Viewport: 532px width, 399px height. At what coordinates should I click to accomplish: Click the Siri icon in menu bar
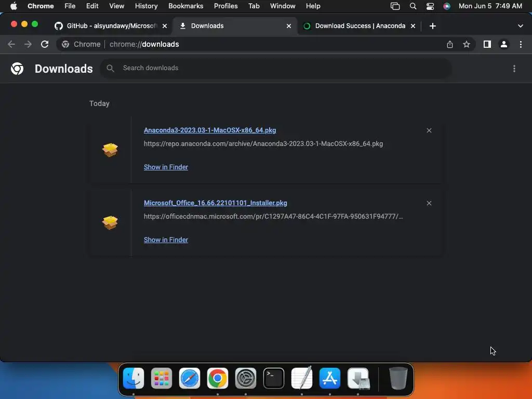click(447, 6)
